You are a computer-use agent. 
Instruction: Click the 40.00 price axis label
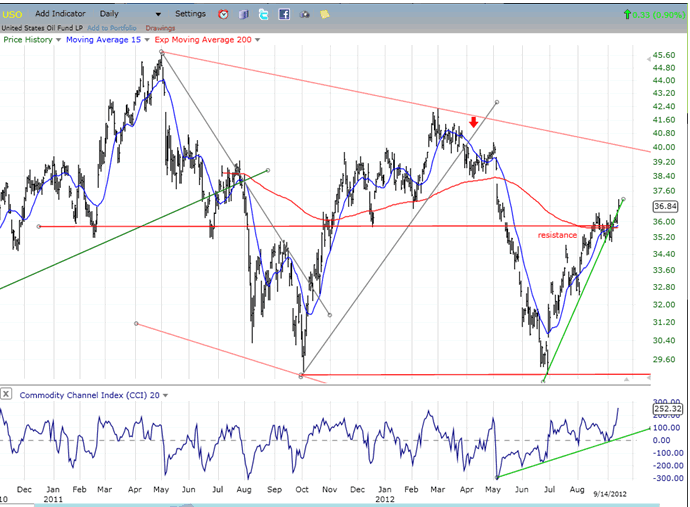click(x=664, y=147)
